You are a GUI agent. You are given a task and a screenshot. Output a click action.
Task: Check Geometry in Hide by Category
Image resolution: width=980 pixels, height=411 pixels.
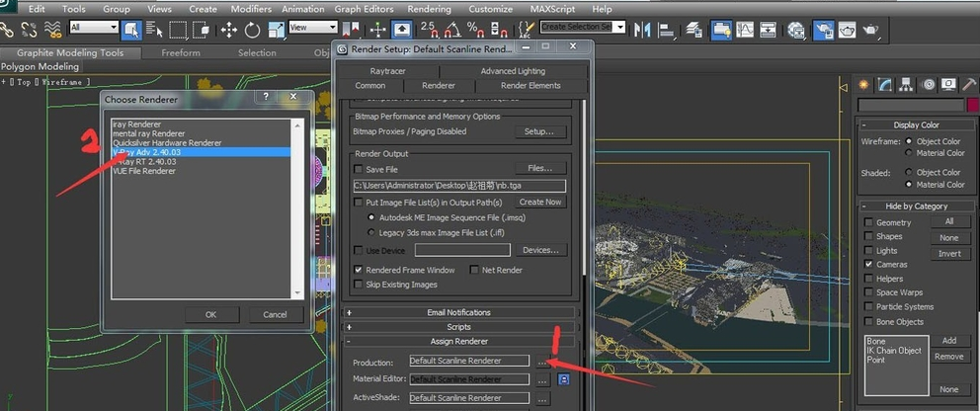click(868, 222)
